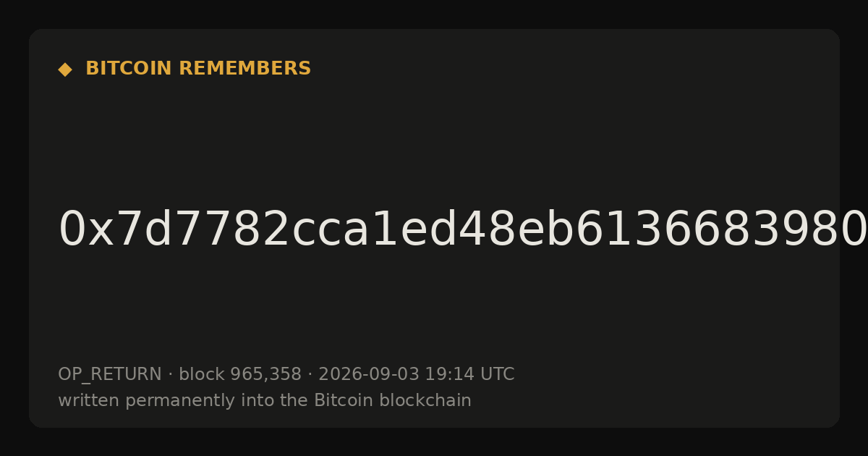Image resolution: width=868 pixels, height=456 pixels.
Task: Click the OP_RETURN label
Action: (x=110, y=375)
